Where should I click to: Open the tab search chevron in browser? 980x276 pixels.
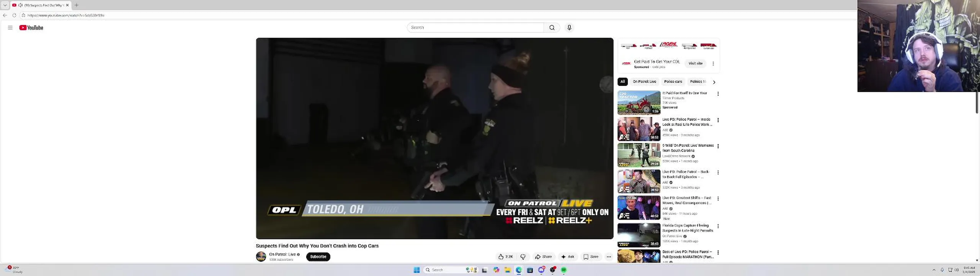pyautogui.click(x=5, y=5)
